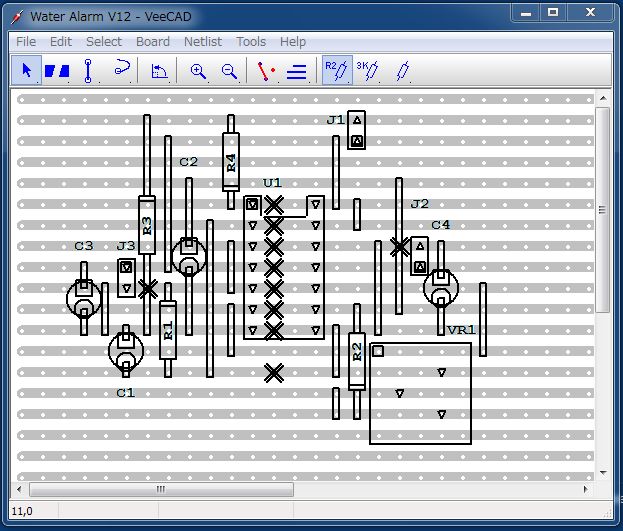Open the Select menu

104,41
